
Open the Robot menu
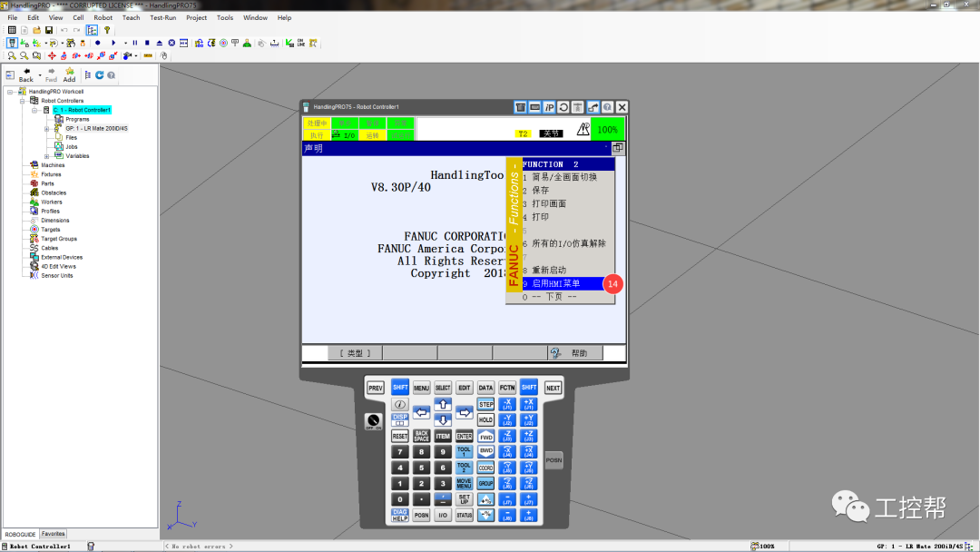pyautogui.click(x=103, y=17)
